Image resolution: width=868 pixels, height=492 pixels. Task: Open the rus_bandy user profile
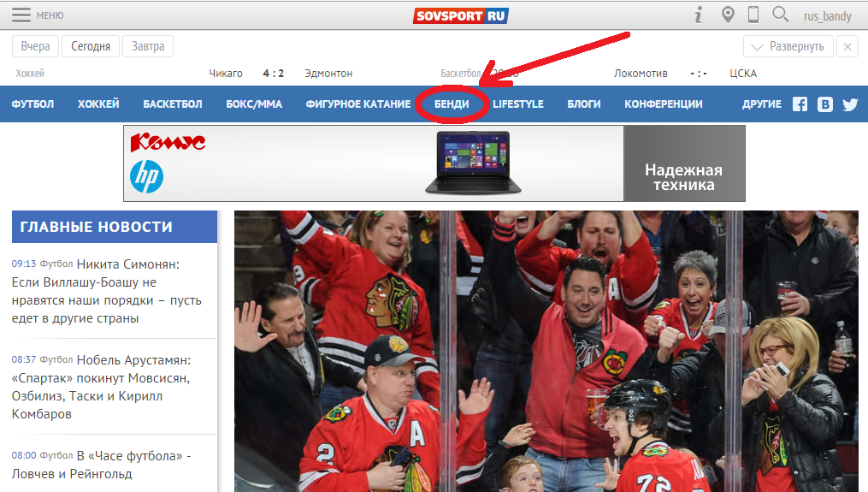(x=826, y=15)
